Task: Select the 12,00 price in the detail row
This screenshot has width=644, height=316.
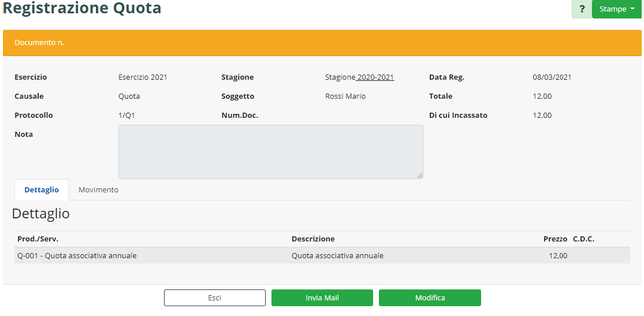Action: tap(558, 255)
